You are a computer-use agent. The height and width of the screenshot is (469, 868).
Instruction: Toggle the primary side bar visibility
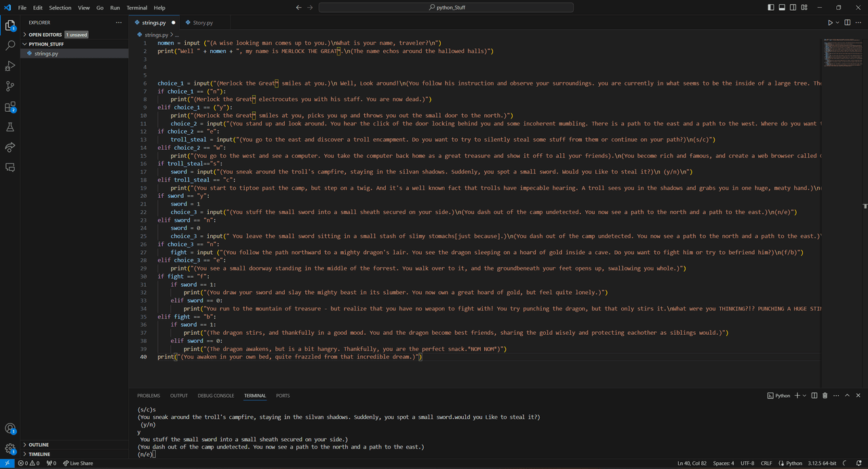771,7
